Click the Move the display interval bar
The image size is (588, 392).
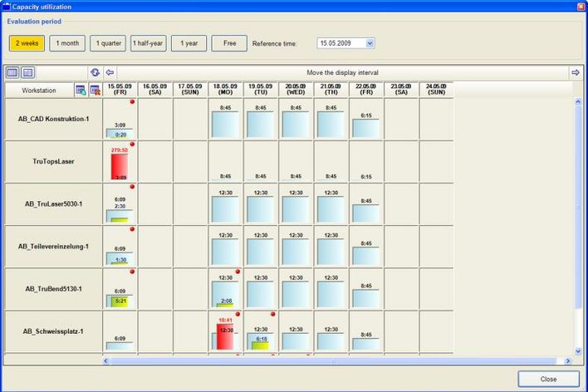342,72
